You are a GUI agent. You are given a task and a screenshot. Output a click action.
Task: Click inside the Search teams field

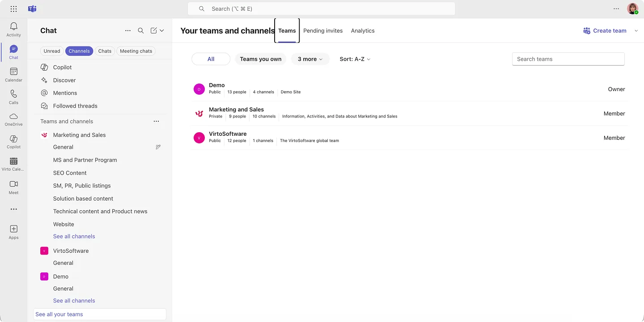click(568, 59)
